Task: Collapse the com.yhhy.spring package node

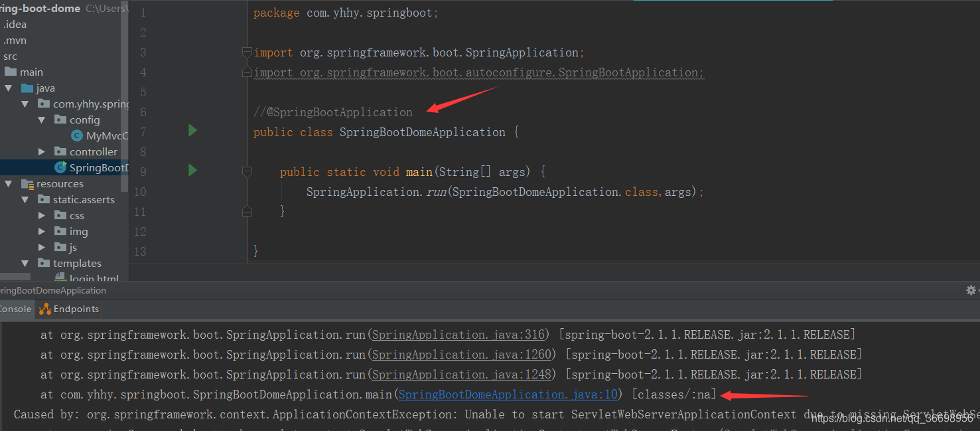Action: (x=25, y=104)
